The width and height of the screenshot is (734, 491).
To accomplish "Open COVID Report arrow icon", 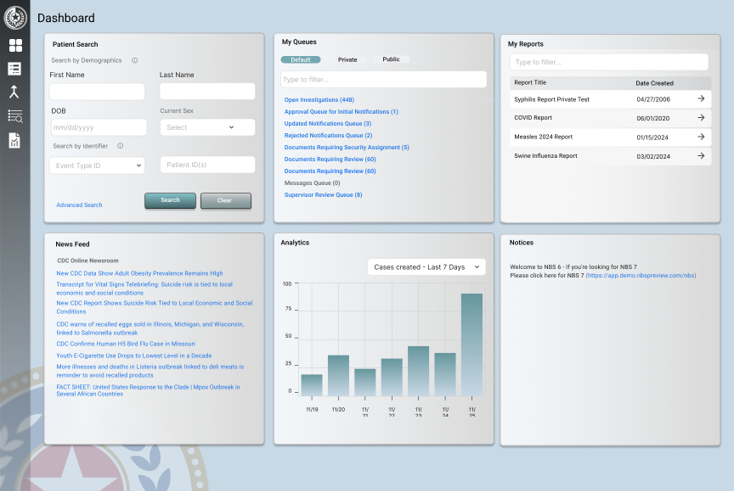I will [701, 118].
